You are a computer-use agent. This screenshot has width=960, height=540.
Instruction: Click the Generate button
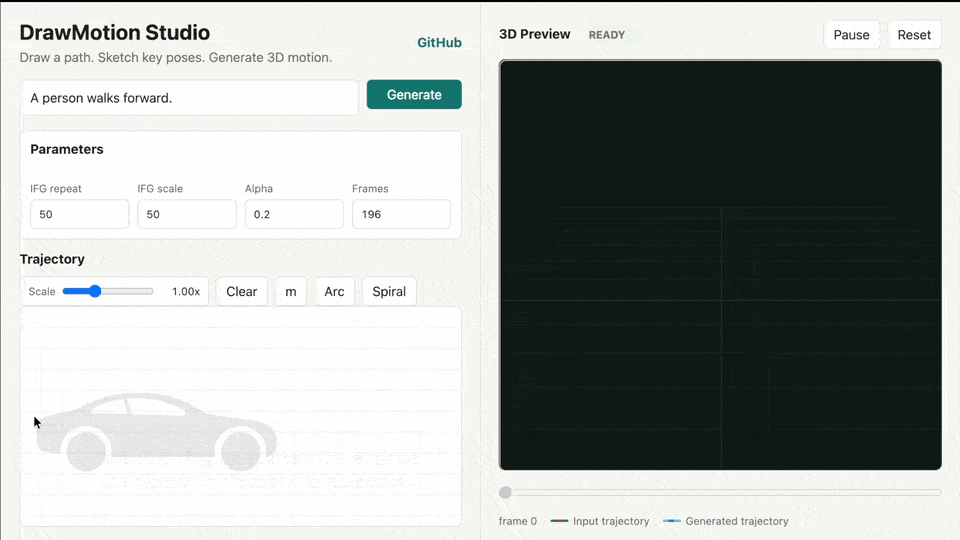414,94
